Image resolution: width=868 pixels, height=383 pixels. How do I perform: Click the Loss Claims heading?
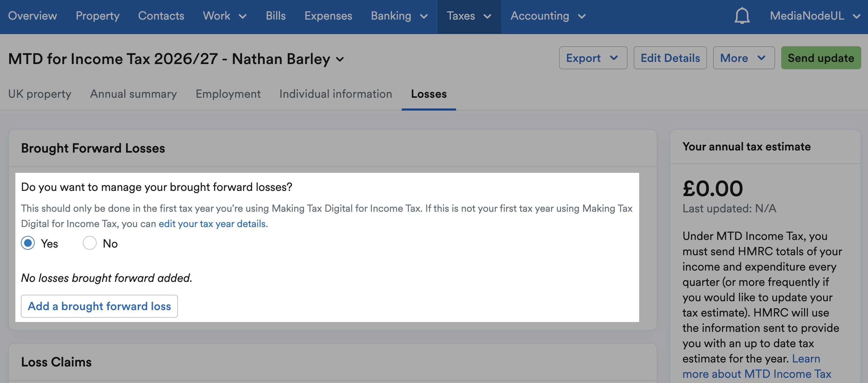(56, 362)
